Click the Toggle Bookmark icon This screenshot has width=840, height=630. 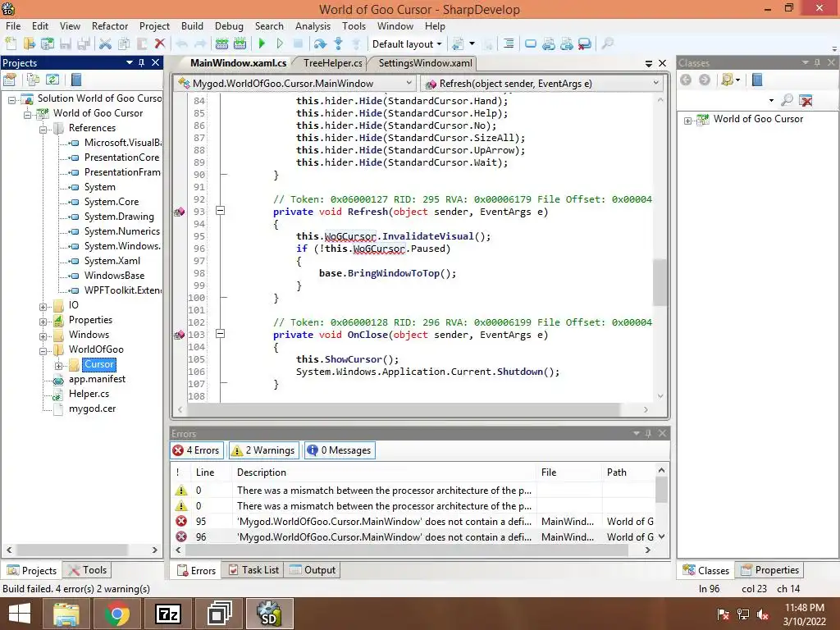point(531,44)
